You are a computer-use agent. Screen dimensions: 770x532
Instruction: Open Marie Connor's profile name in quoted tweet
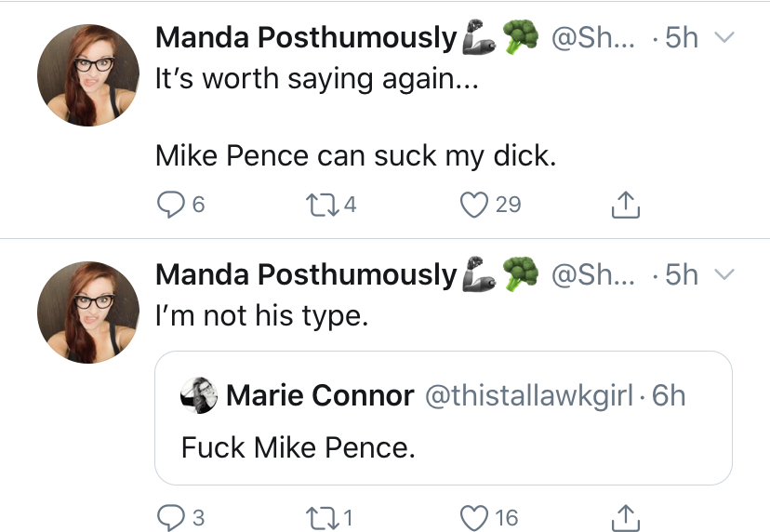click(320, 395)
